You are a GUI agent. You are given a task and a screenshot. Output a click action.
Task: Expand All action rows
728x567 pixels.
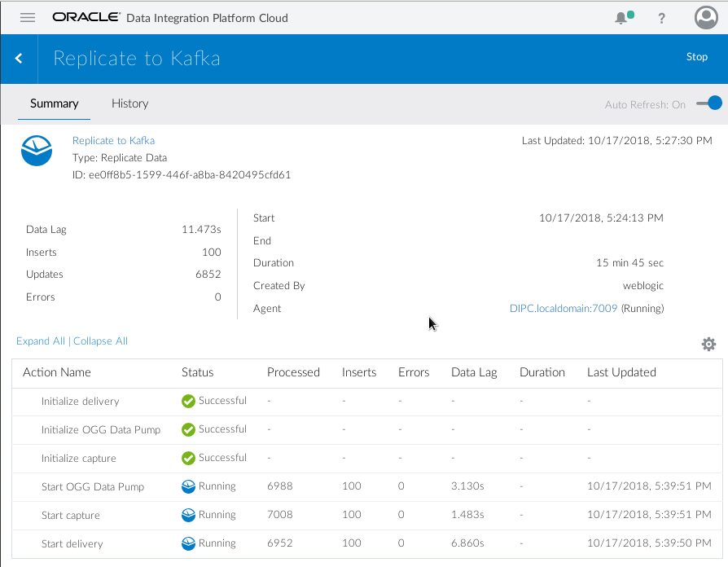(40, 341)
